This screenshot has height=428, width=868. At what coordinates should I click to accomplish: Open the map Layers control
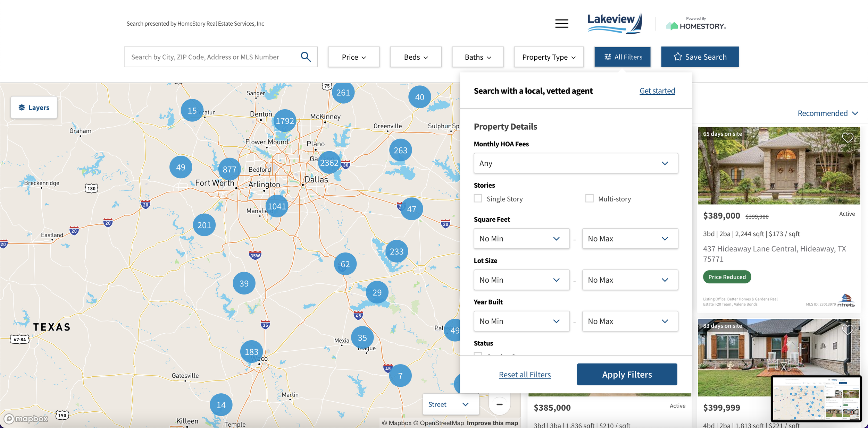coord(34,108)
